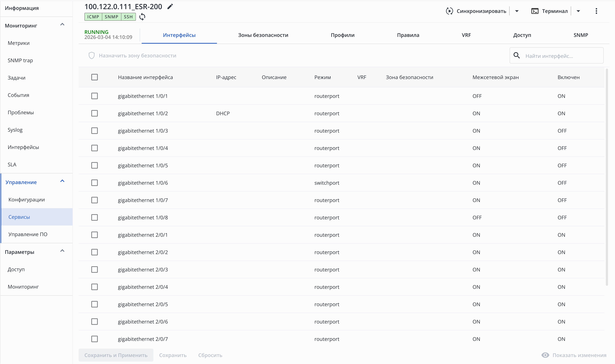Click the eye icon Показать изменения
This screenshot has height=364, width=615.
(545, 355)
